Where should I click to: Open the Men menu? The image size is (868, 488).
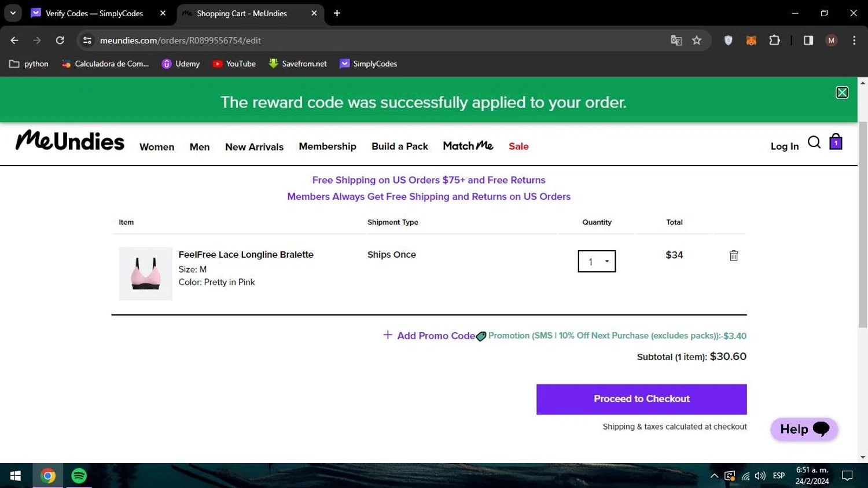click(200, 147)
